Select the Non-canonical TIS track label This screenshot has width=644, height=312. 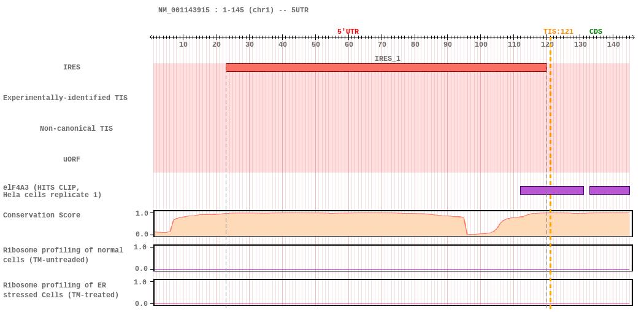coord(76,128)
